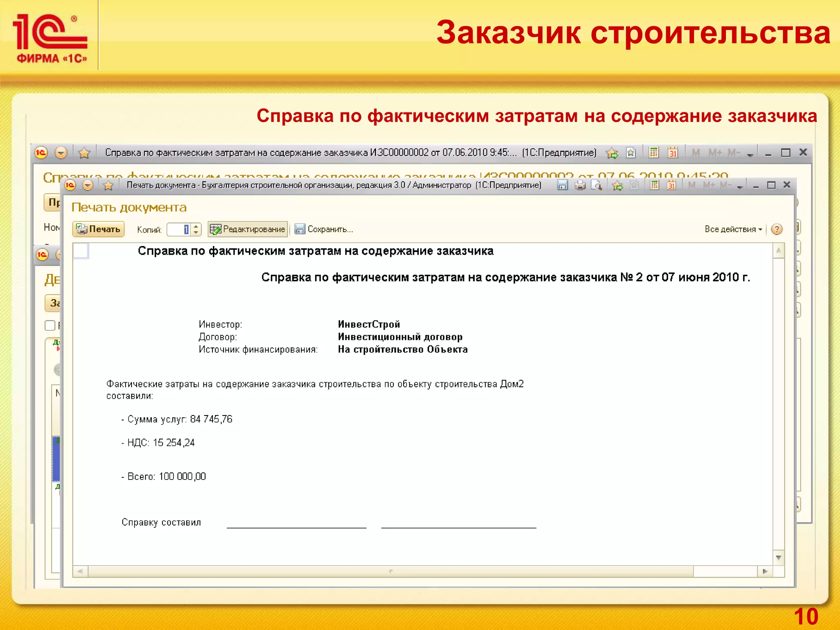The width and height of the screenshot is (840, 630).
Task: Toggle Редактирование mode button
Action: [x=248, y=229]
